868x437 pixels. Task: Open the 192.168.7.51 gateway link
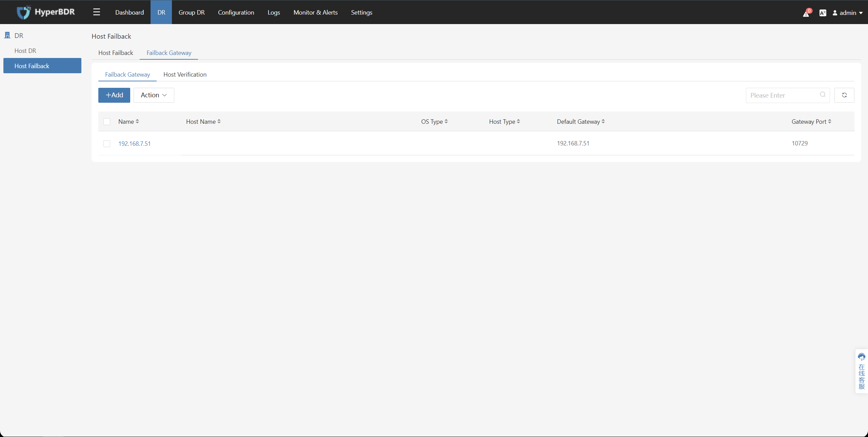pyautogui.click(x=134, y=144)
